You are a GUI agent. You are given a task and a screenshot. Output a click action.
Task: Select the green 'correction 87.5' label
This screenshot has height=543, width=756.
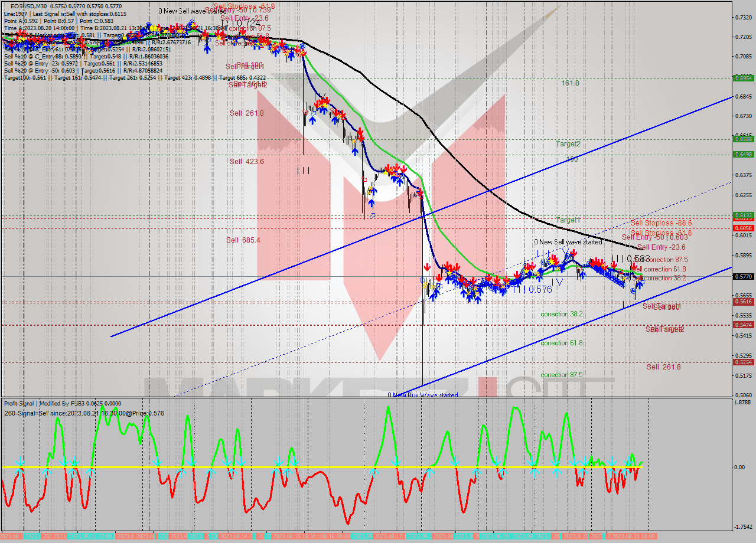(x=562, y=375)
